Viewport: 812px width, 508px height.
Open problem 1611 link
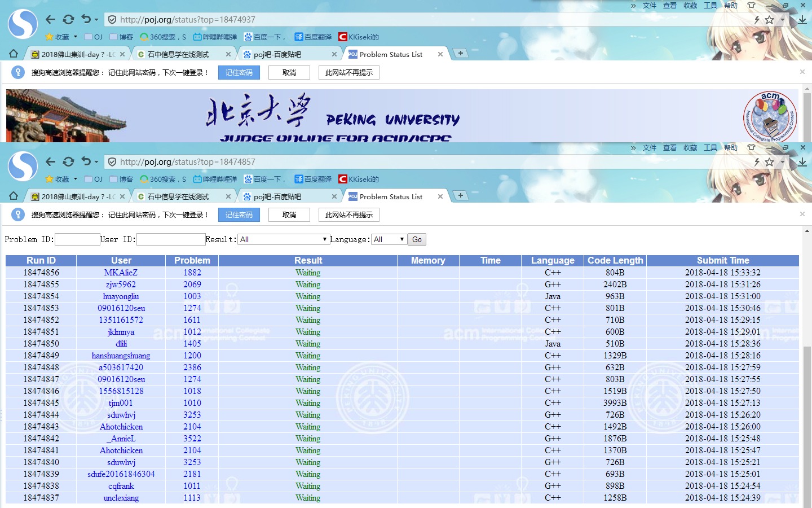[x=192, y=320]
